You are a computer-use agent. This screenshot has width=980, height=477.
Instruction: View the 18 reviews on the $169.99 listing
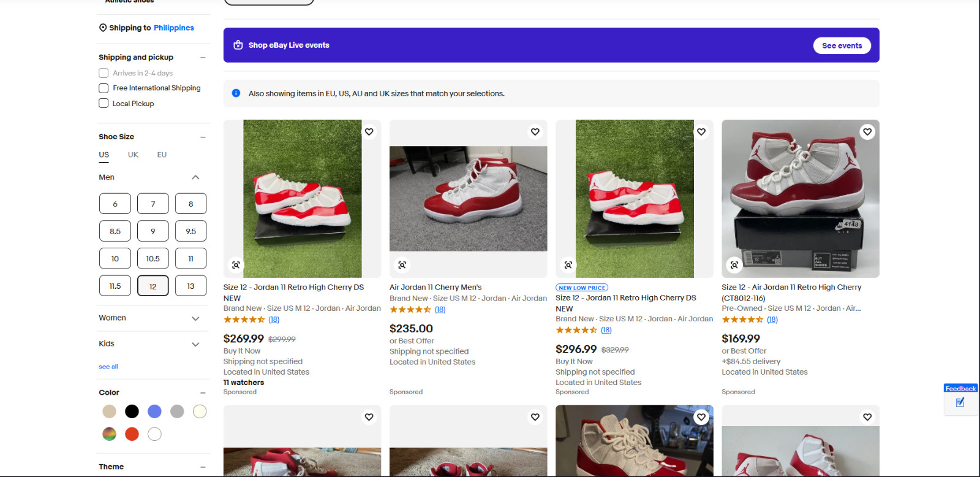point(772,319)
